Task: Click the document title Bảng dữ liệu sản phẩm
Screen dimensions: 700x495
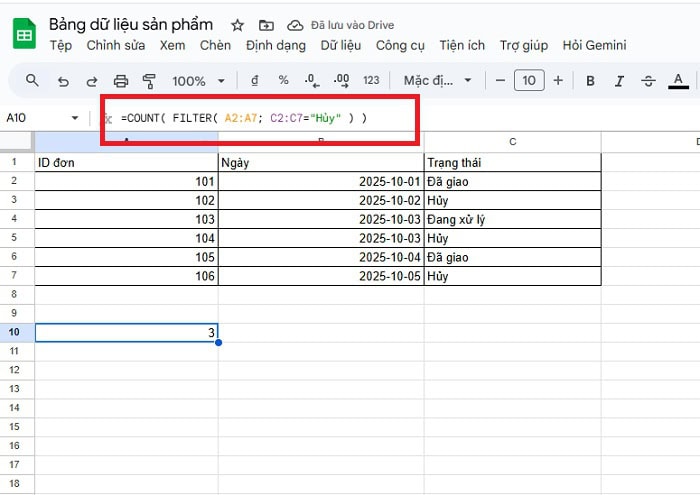Action: coord(131,25)
